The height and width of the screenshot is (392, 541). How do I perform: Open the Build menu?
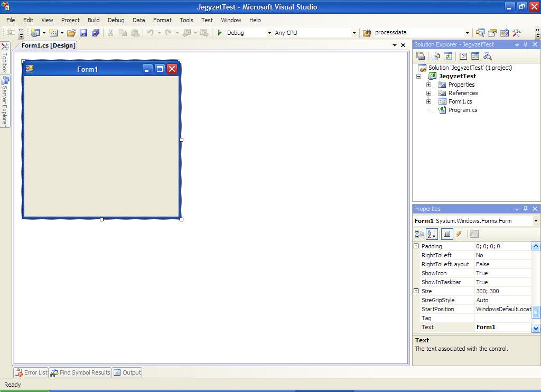click(94, 20)
